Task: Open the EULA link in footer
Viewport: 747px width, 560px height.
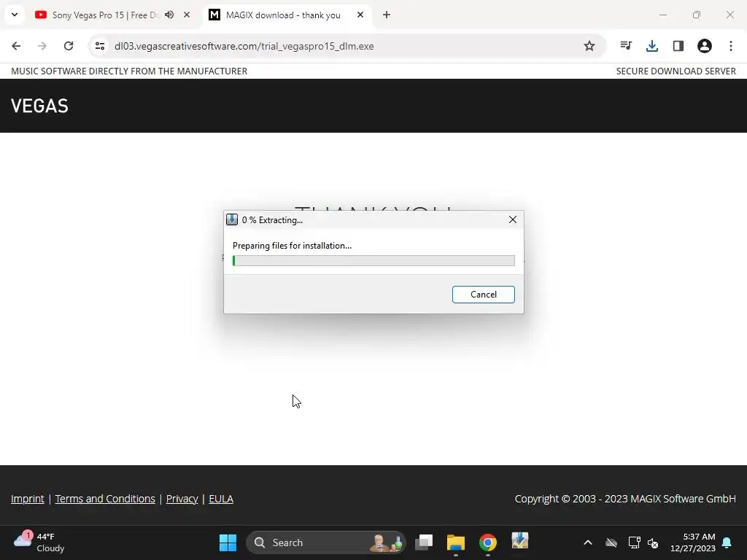Action: click(221, 499)
